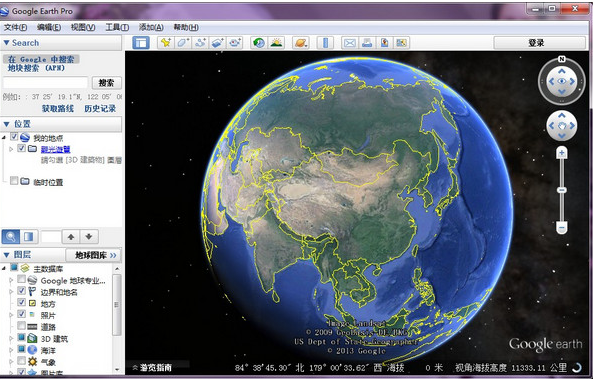Image resolution: width=593 pixels, height=379 pixels.
Task: Collapse the 主数据库 tree node
Action: coord(4,269)
